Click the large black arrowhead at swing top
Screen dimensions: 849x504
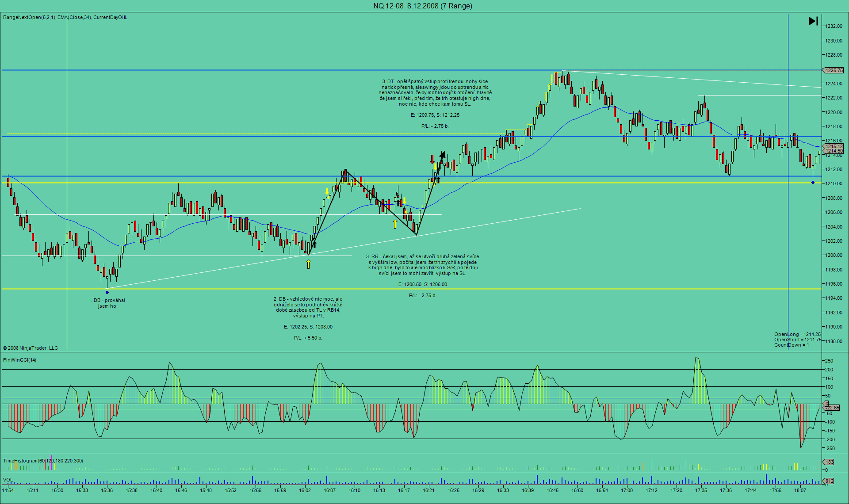[442, 154]
